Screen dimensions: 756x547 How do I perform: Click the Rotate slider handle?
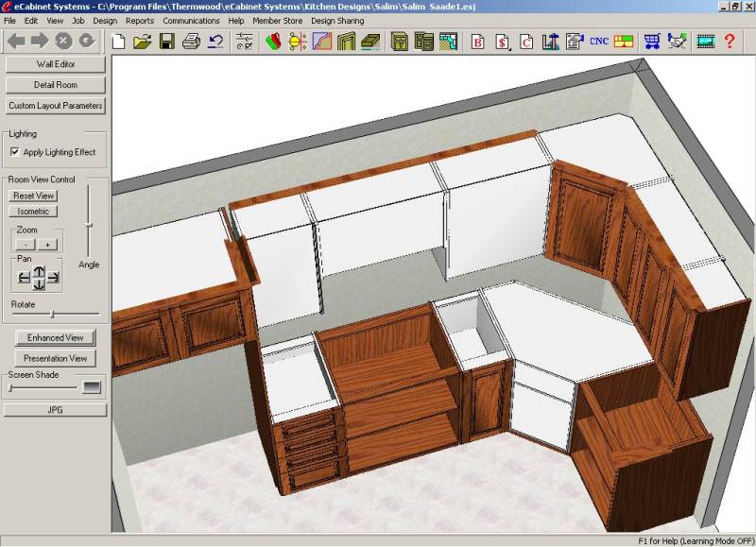[52, 314]
